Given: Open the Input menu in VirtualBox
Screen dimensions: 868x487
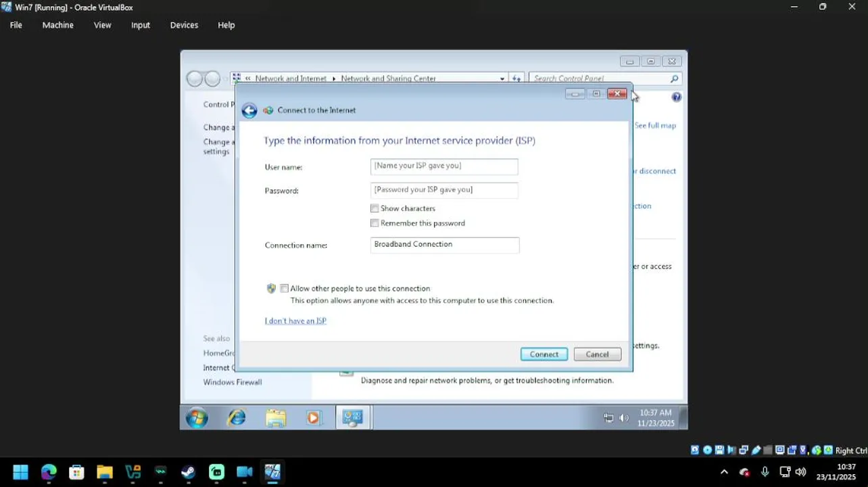Looking at the screenshot, I should click(x=141, y=25).
